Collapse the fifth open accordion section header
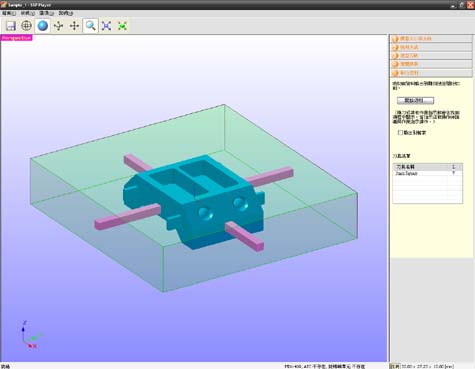The height and width of the screenshot is (369, 475). pyautogui.click(x=431, y=73)
